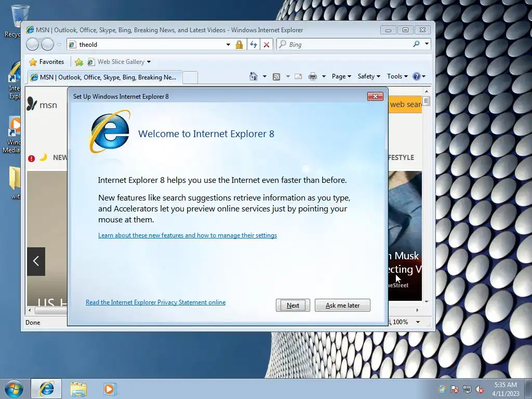Click the Home icon in command bar
Screen dimensions: 532x399
pos(254,76)
